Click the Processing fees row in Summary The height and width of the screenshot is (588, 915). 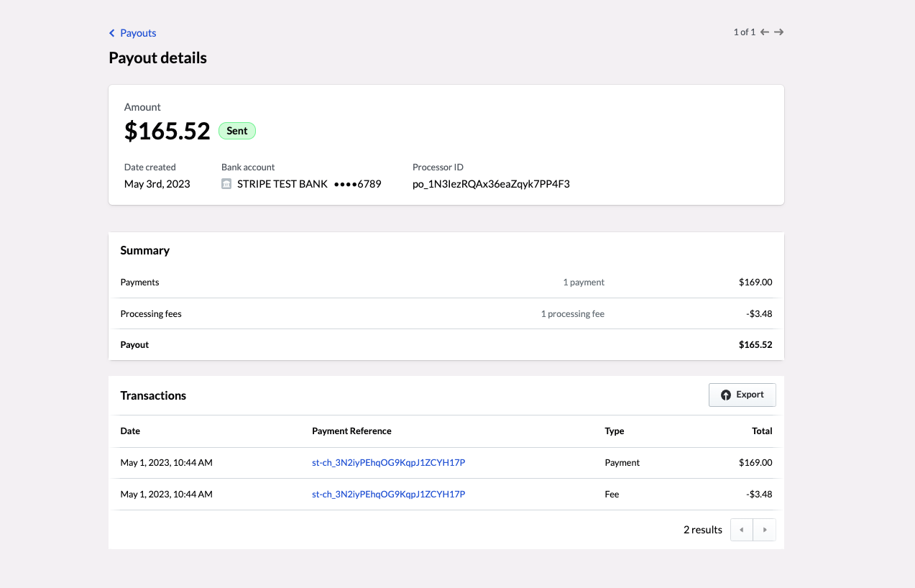click(446, 313)
